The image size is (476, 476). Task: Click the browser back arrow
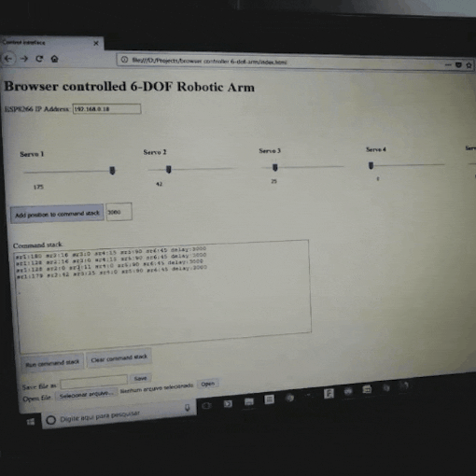click(x=8, y=58)
